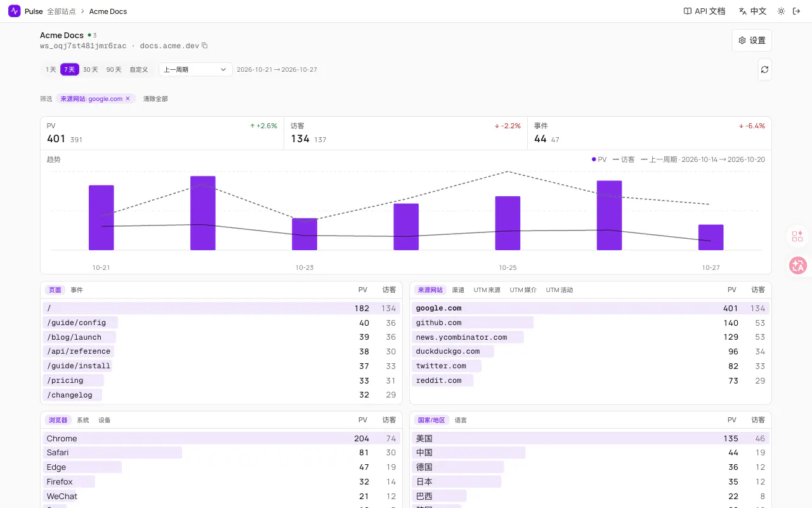
Task: Switch to the 事件 tab
Action: point(77,290)
